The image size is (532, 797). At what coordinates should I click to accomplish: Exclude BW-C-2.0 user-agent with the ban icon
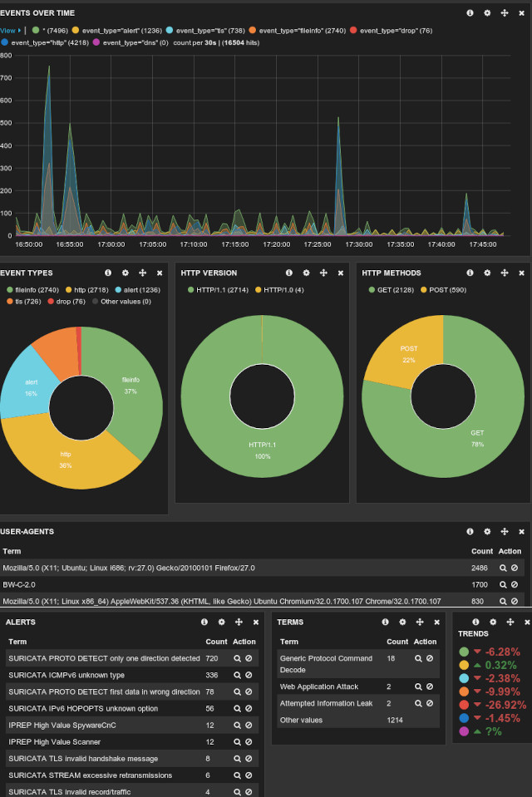pos(515,584)
